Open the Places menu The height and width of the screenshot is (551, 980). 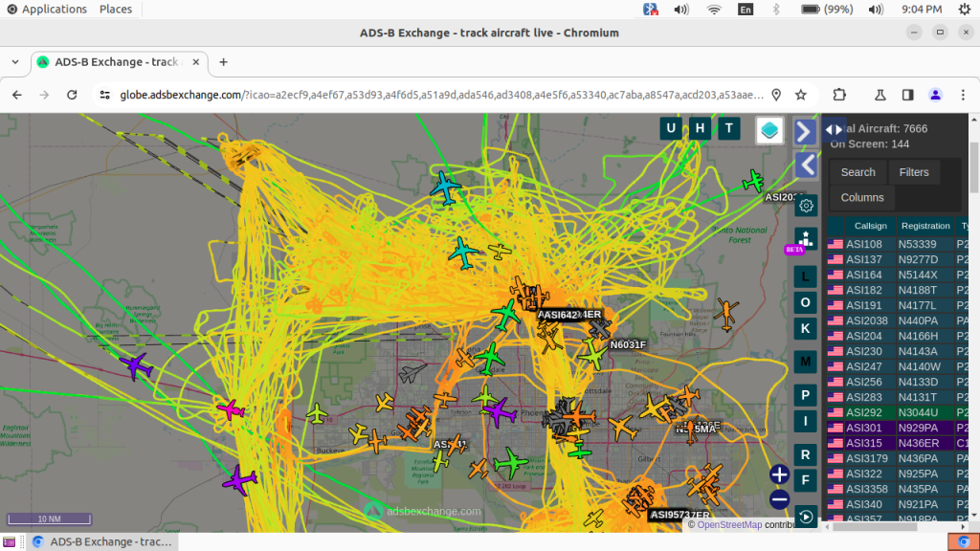pos(116,10)
